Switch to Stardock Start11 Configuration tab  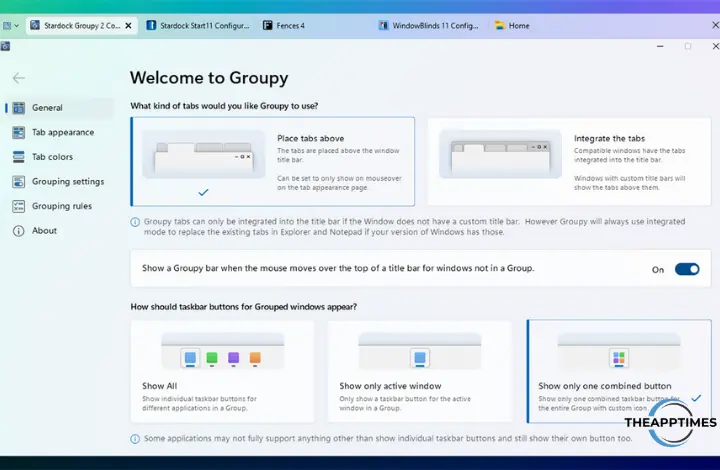point(198,26)
